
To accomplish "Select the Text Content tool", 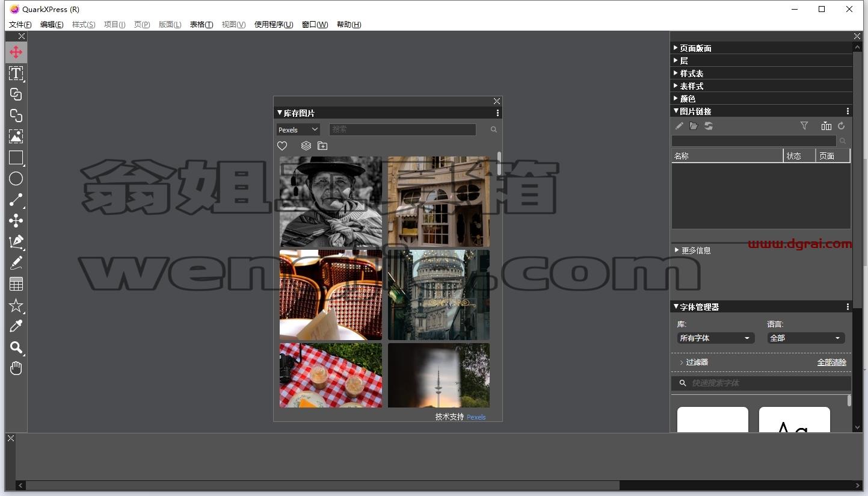I will 16,73.
